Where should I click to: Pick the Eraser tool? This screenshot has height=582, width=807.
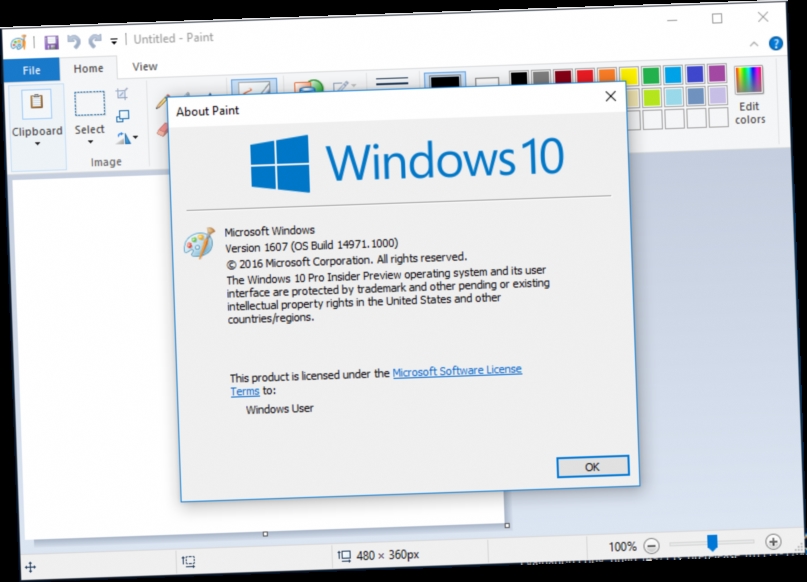[x=161, y=127]
